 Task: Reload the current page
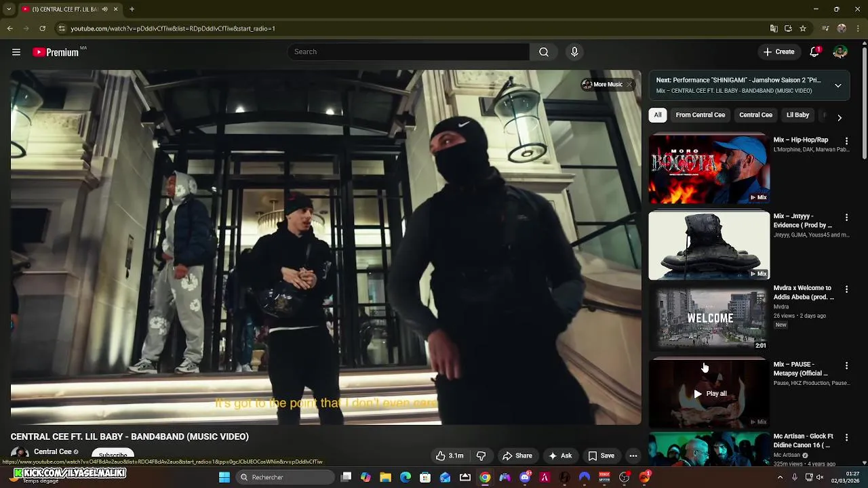(x=42, y=28)
